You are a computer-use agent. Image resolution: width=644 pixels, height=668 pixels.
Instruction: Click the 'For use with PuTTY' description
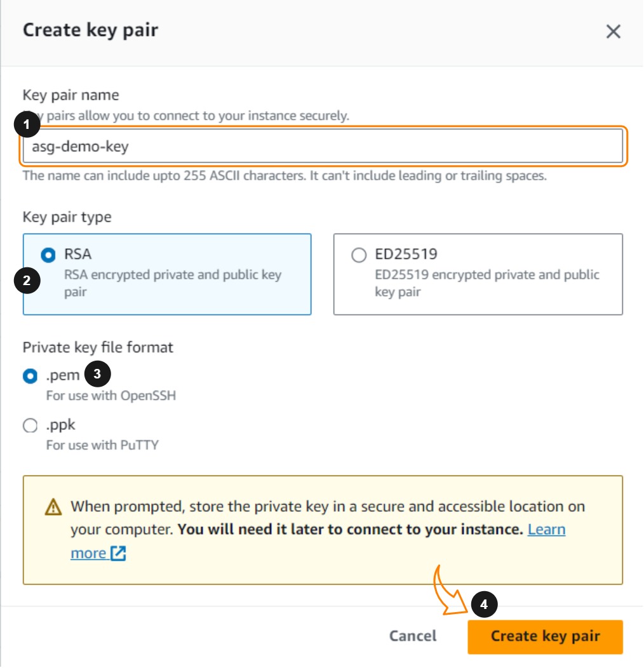(102, 445)
